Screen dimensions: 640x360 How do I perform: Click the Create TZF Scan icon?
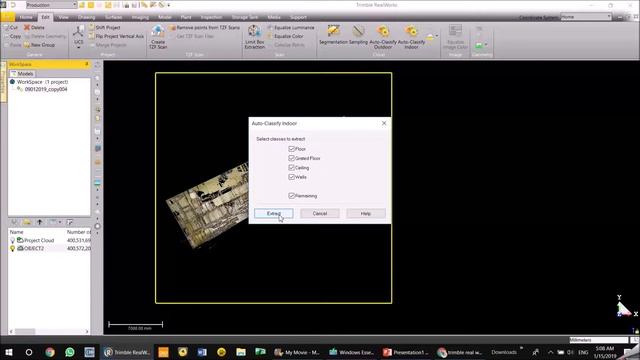[158, 31]
